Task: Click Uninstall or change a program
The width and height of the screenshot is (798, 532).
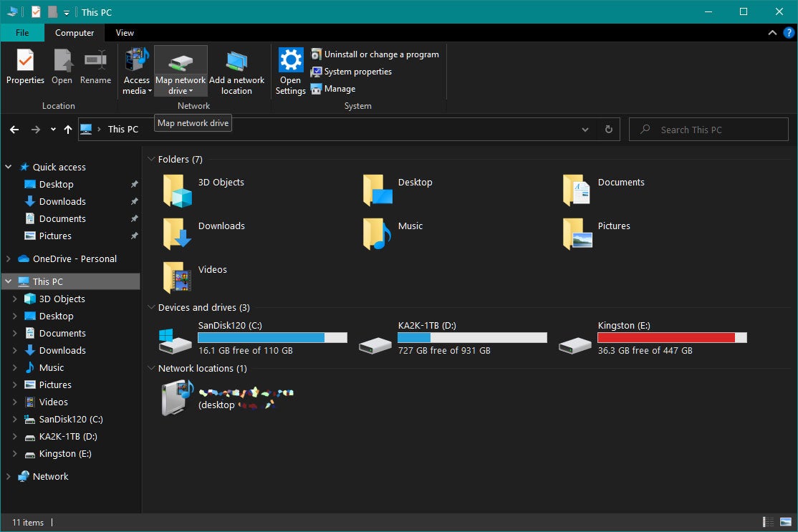Action: point(375,54)
